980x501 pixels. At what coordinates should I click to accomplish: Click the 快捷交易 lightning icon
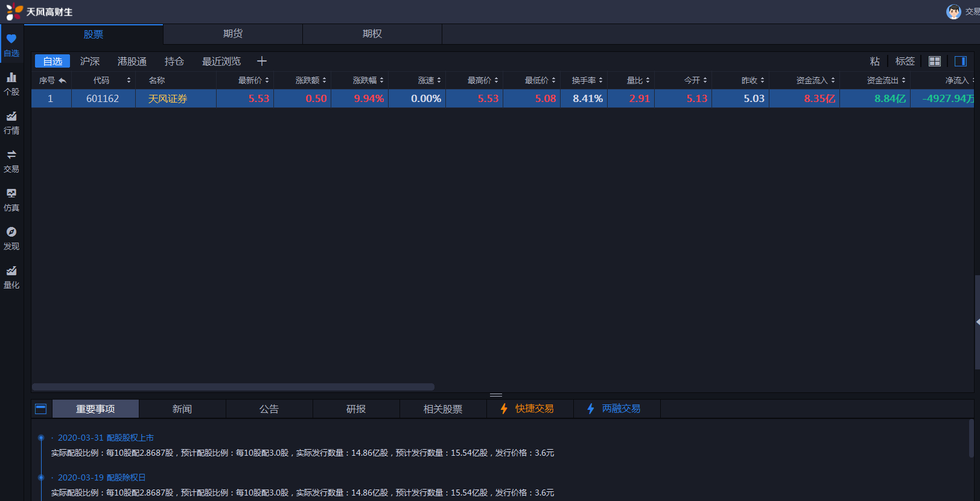[x=504, y=409]
